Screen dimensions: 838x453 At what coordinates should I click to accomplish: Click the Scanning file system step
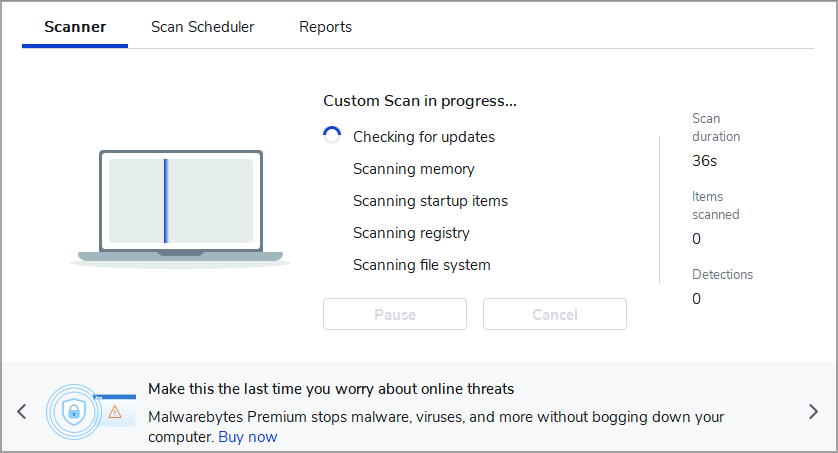point(422,265)
